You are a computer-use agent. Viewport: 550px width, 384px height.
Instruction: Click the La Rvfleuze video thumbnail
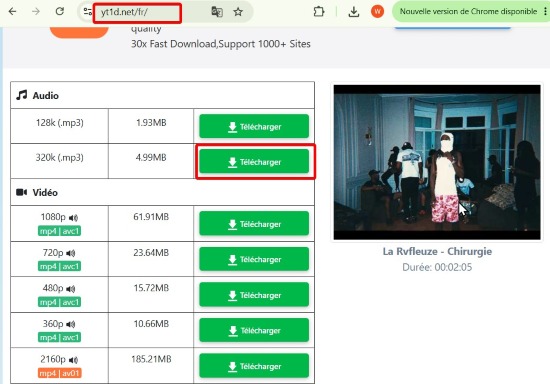click(x=437, y=162)
